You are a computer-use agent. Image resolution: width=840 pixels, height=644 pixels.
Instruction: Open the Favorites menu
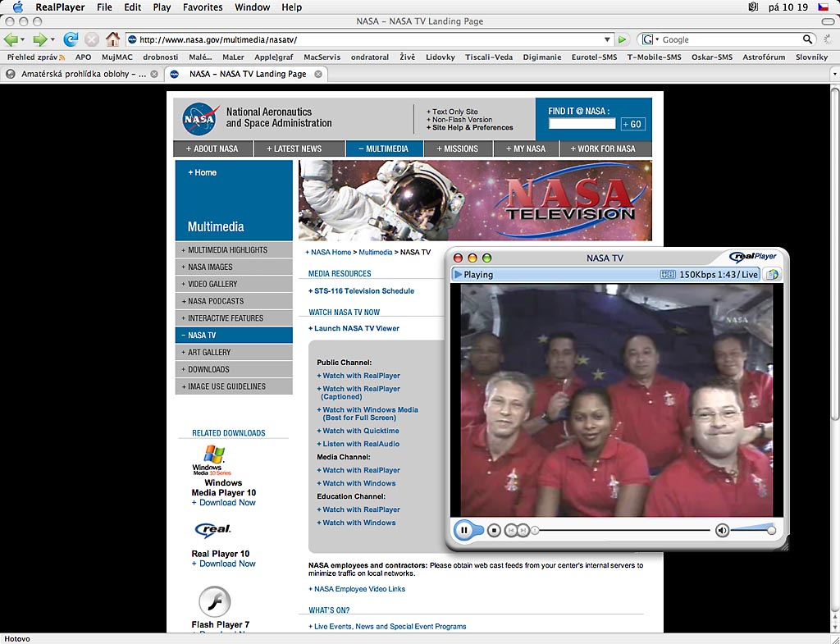pos(203,7)
